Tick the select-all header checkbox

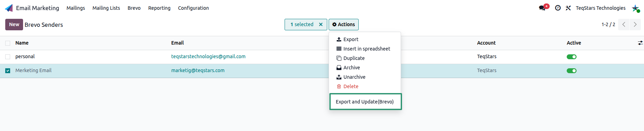pos(8,43)
